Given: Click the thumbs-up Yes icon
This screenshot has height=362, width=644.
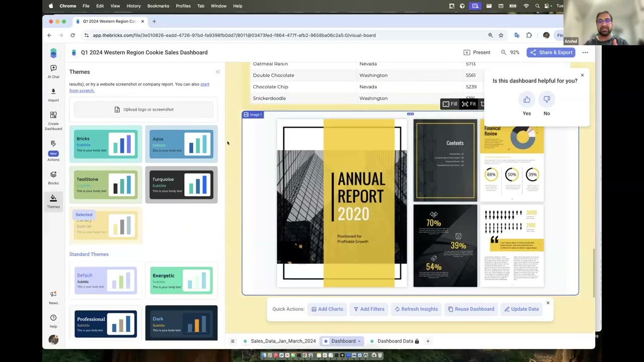Looking at the screenshot, I should [x=527, y=100].
